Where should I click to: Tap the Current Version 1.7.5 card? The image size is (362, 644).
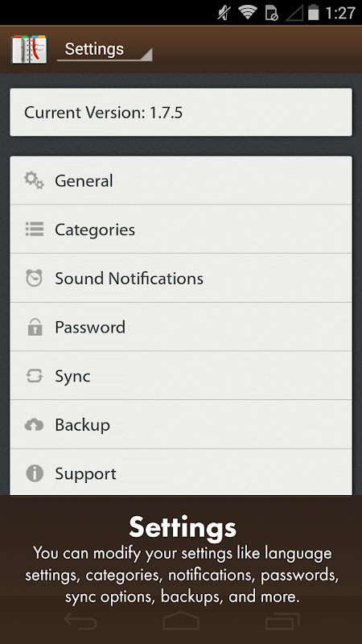click(181, 112)
